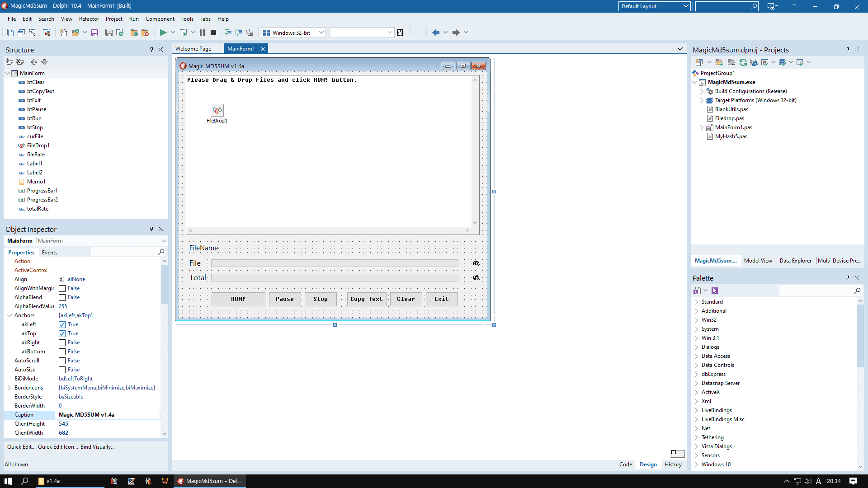The width and height of the screenshot is (868, 488).
Task: Collapse the Anchors property group
Action: (x=9, y=315)
